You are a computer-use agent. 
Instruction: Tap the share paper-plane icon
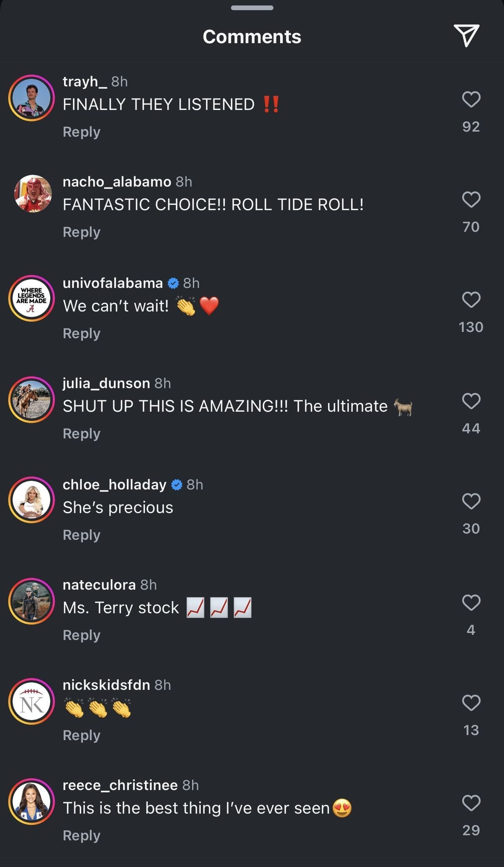tap(466, 36)
